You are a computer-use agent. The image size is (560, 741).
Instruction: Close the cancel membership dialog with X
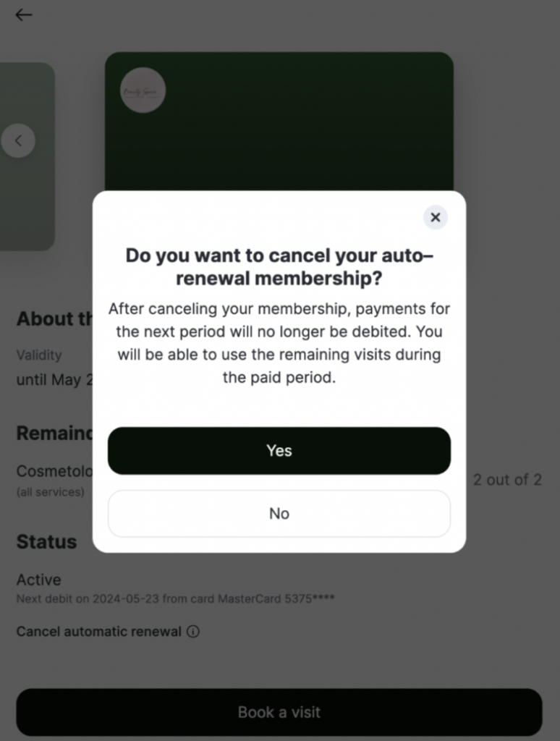click(436, 217)
